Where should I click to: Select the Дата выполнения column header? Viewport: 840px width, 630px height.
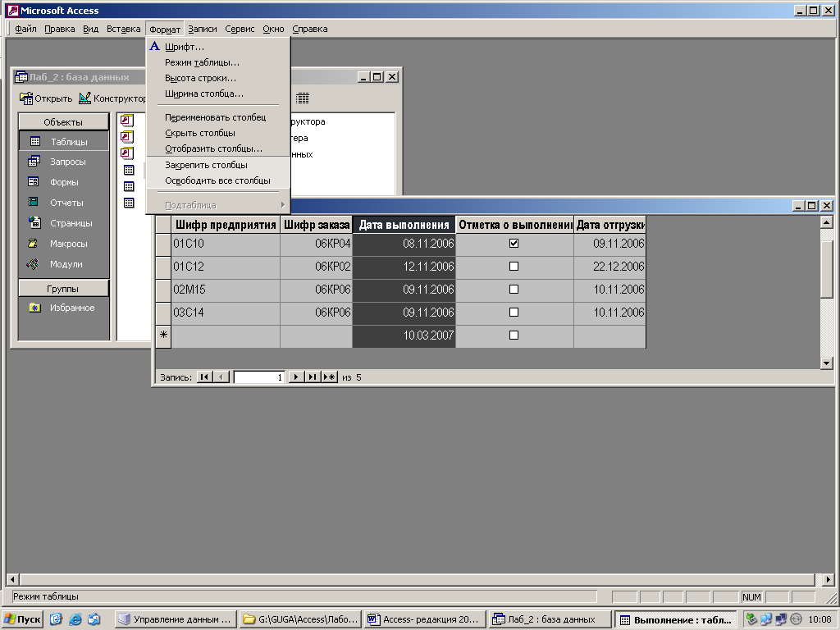coord(404,225)
